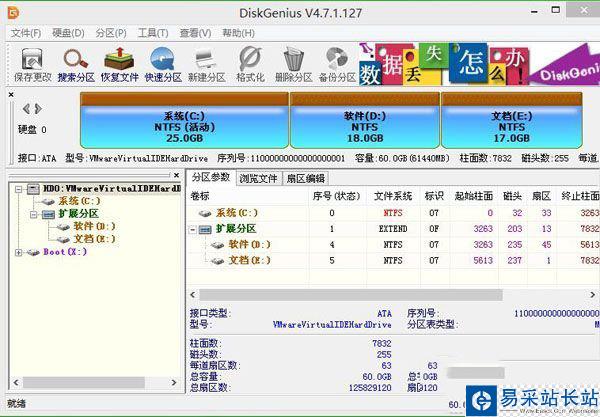This screenshot has width=600, height=417.
Task: Click the left tree scrollbar right arrow
Action: (174, 382)
